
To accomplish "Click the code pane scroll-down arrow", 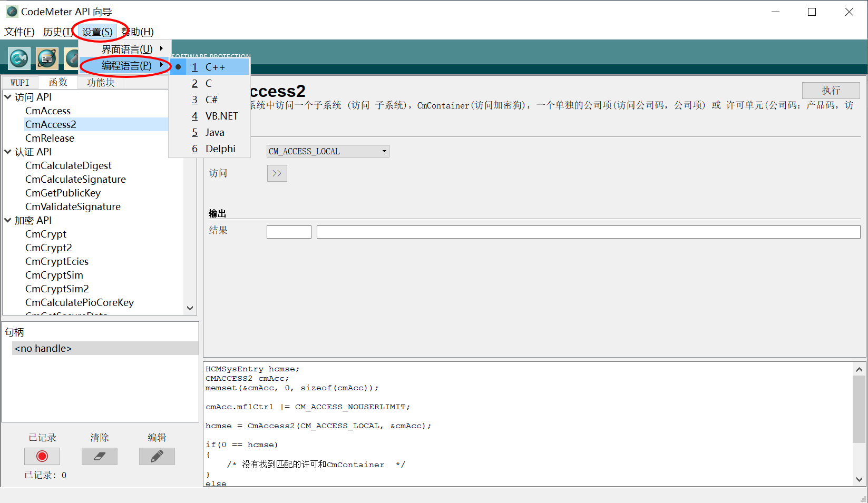I will [859, 479].
